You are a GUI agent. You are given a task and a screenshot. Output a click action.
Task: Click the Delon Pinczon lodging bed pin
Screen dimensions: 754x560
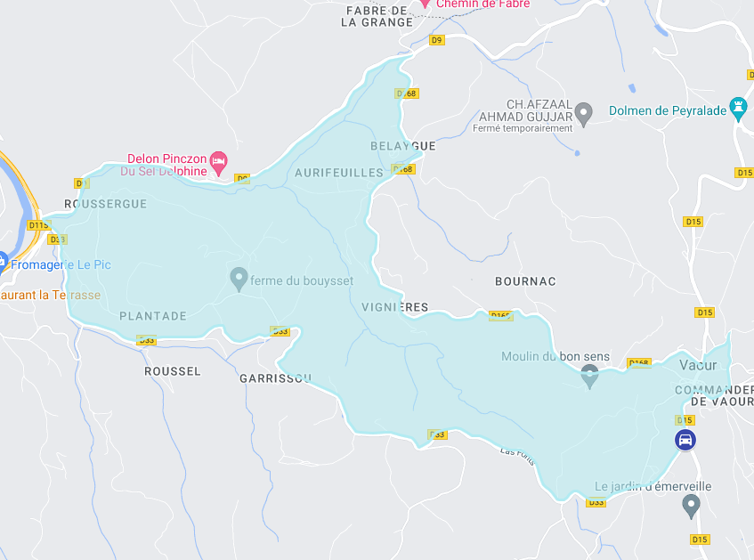(219, 163)
